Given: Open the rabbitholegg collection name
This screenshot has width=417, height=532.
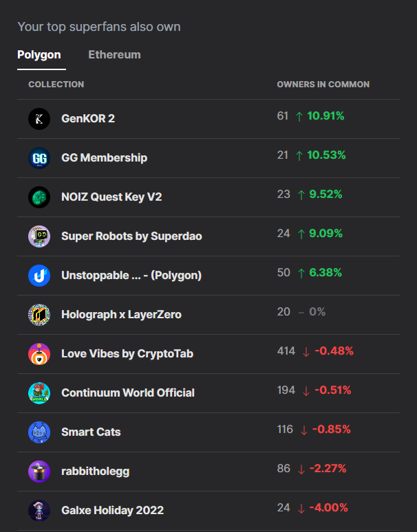Looking at the screenshot, I should [x=95, y=472].
